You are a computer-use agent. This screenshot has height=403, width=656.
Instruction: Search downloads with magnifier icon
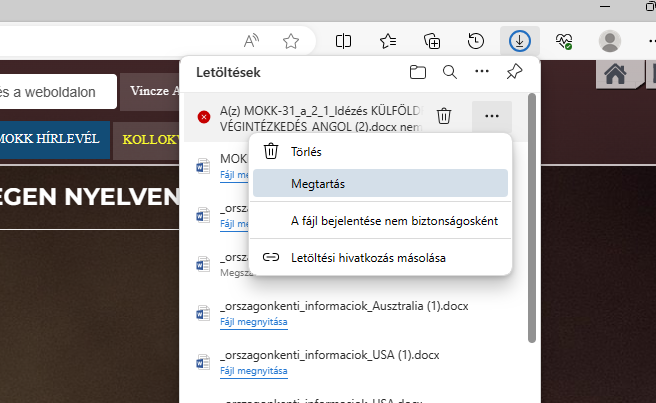450,72
